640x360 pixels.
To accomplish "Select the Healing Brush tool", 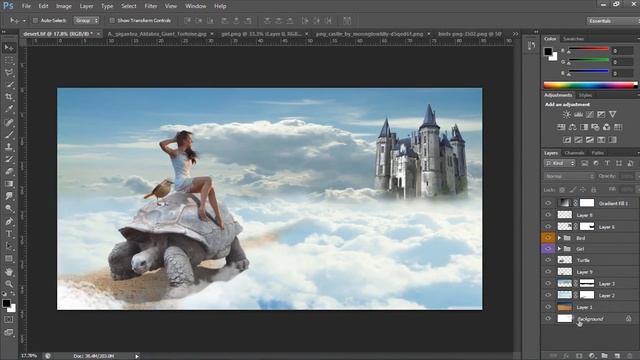I will coord(9,122).
